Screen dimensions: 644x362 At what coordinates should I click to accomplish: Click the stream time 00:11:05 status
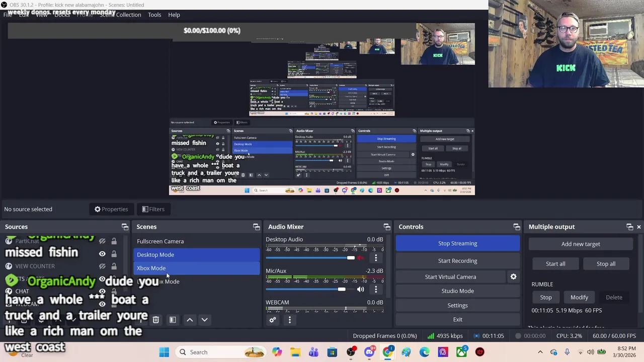tap(489, 336)
